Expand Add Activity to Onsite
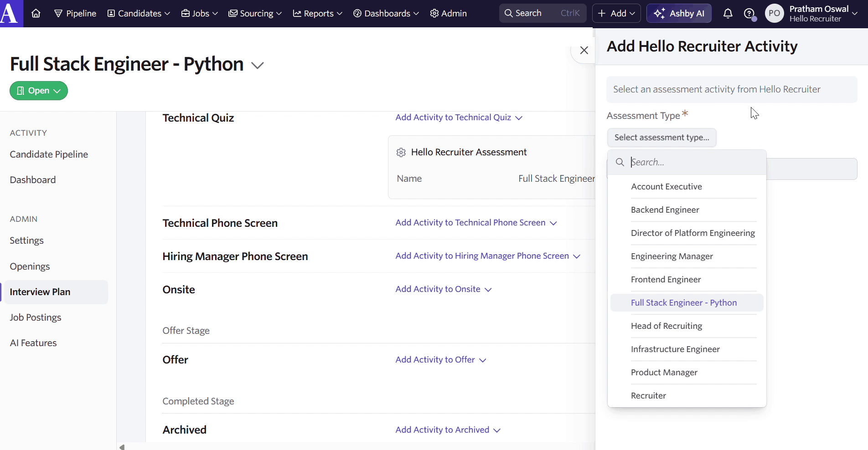Viewport: 868px width, 450px height. [x=443, y=289]
